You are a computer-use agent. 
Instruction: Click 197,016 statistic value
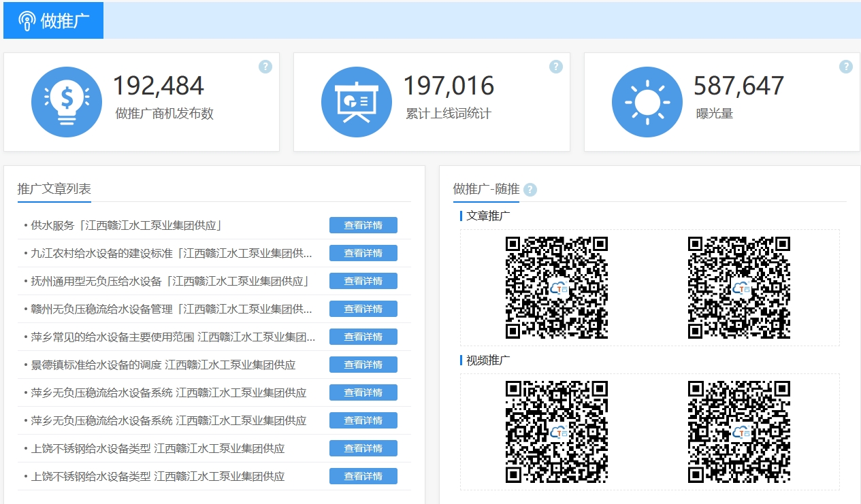[449, 86]
